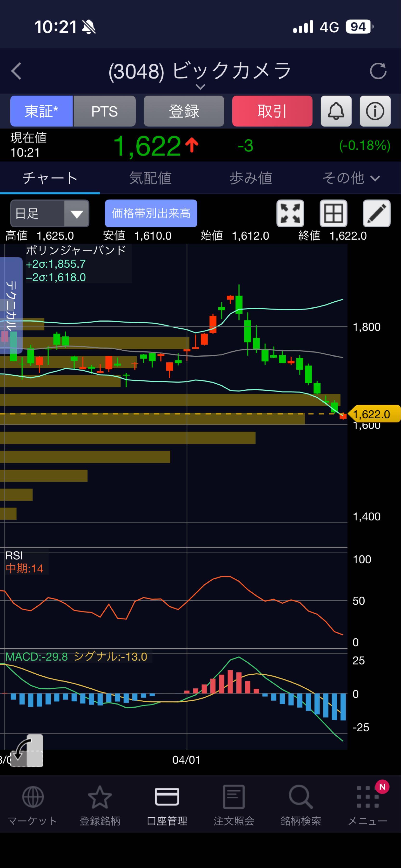Screen dimensions: 401x868
Task: Tap the (3048) ビックカメラ title
Action: click(200, 71)
